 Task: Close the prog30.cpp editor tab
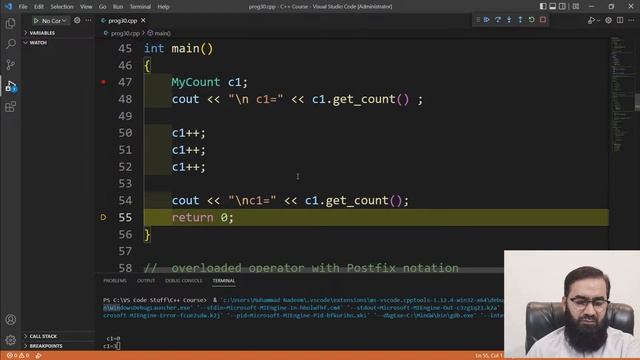point(143,20)
